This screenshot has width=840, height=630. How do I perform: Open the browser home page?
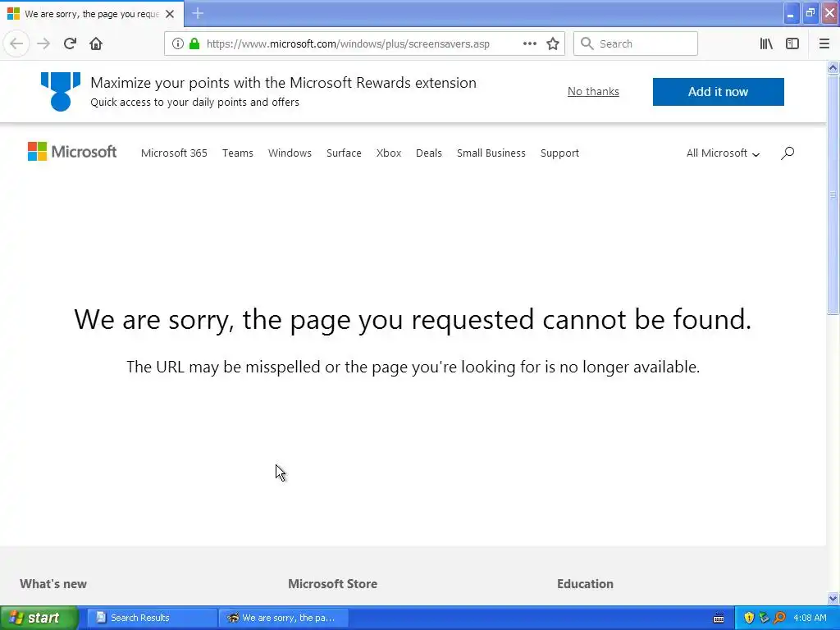(x=96, y=43)
